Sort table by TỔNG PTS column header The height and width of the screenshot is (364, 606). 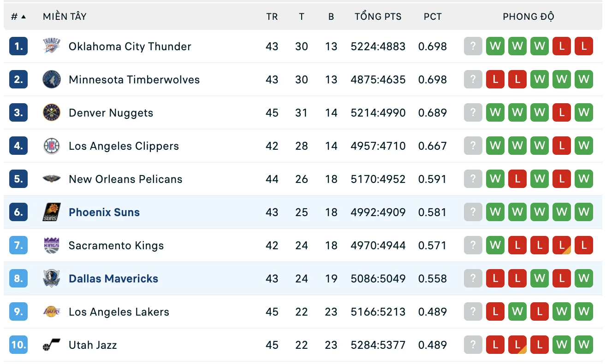pos(378,17)
